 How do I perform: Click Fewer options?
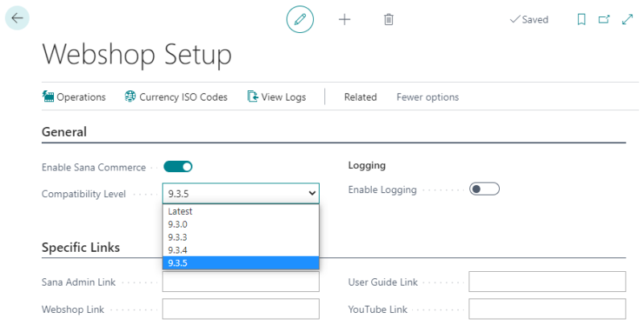coord(427,97)
